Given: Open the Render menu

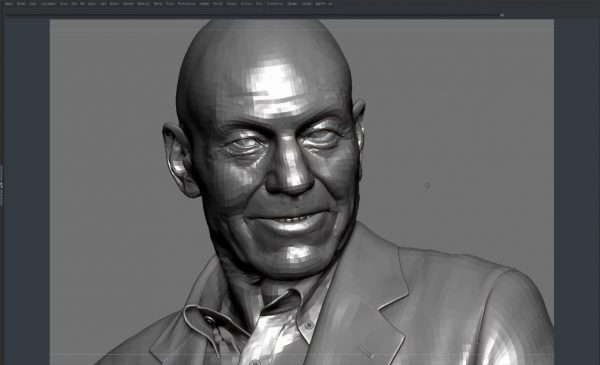Looking at the screenshot, I should (x=204, y=4).
